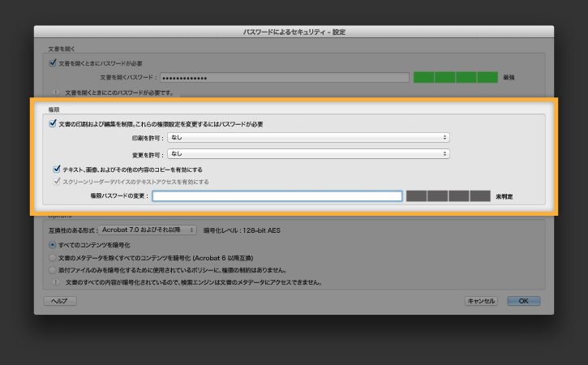
Task: Click the 未判定 strength label
Action: 504,196
